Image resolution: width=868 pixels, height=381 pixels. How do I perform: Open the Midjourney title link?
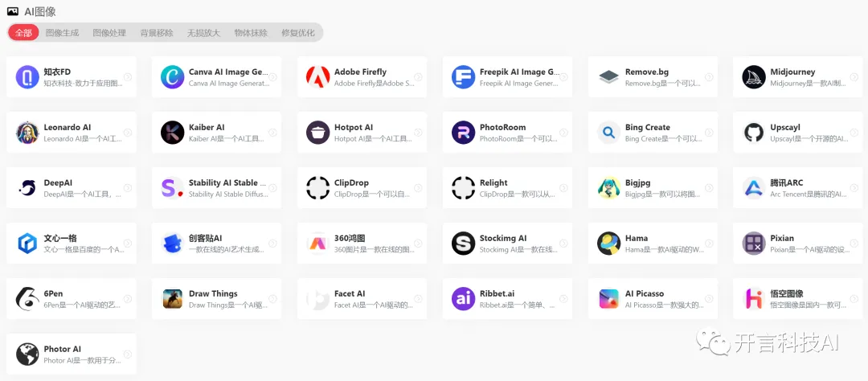[x=792, y=72]
